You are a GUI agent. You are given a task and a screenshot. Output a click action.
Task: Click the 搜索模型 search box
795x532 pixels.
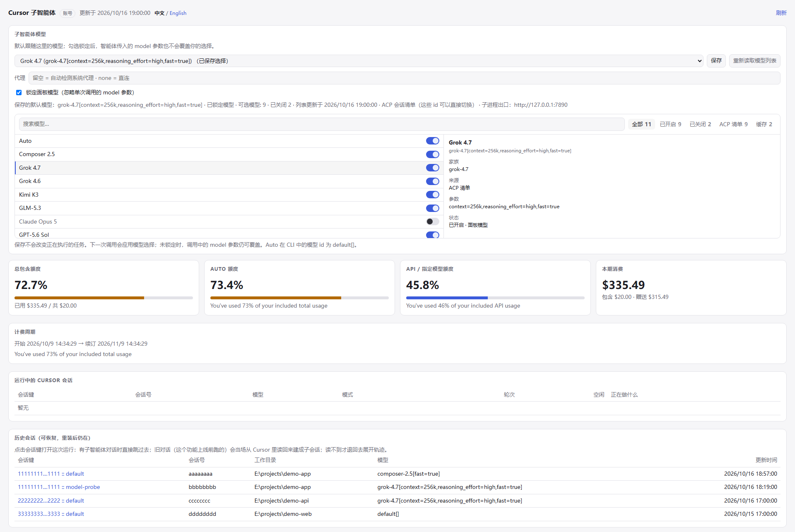(322, 124)
